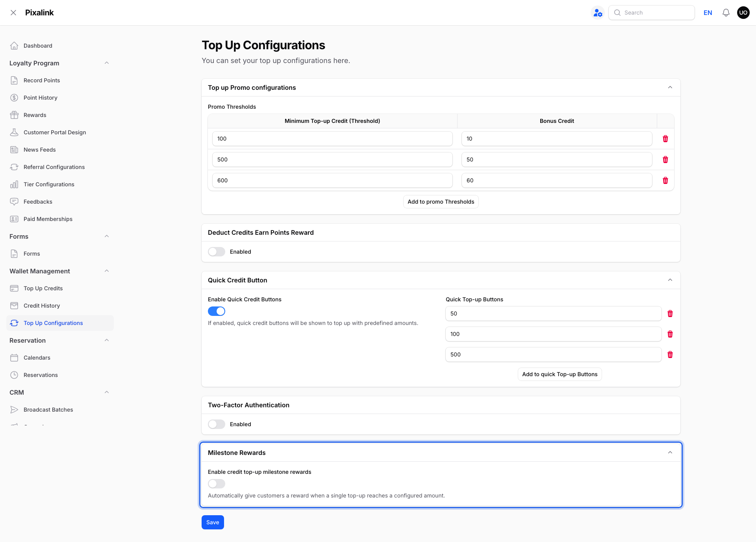
Task: Remove the 500 quick top-up button
Action: pos(670,355)
